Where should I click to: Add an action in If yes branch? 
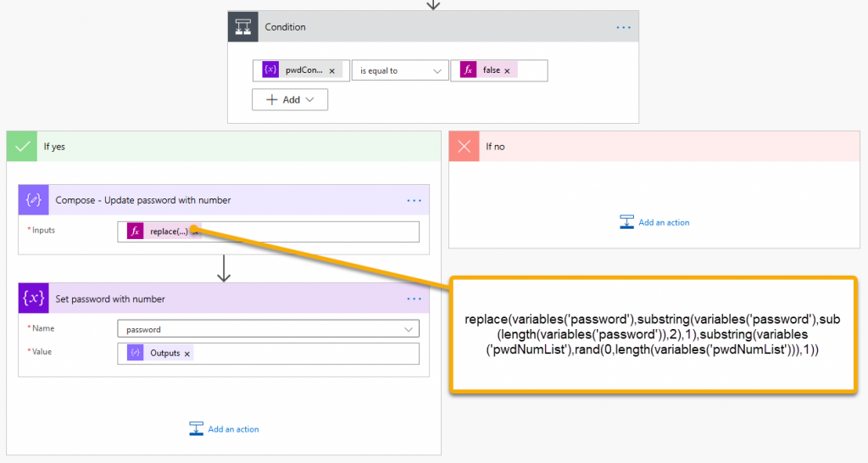click(224, 429)
